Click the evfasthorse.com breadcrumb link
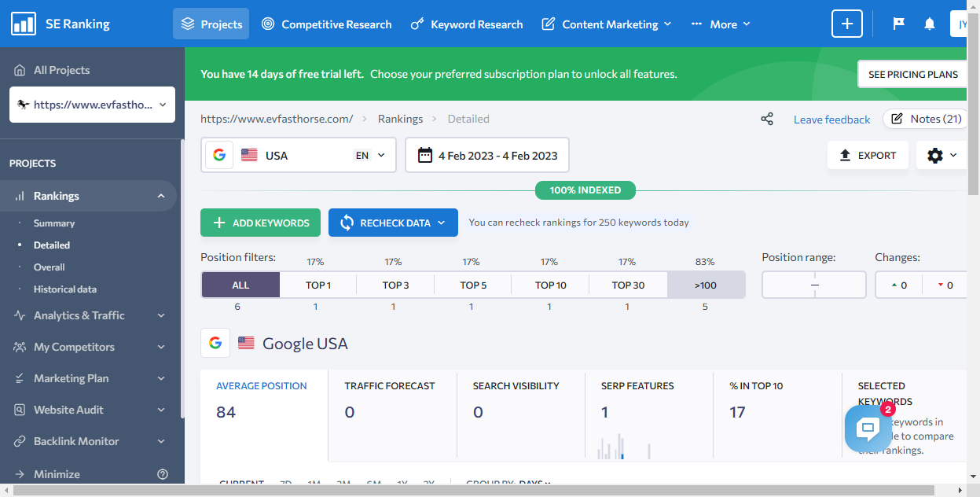Image resolution: width=980 pixels, height=497 pixels. [x=277, y=119]
